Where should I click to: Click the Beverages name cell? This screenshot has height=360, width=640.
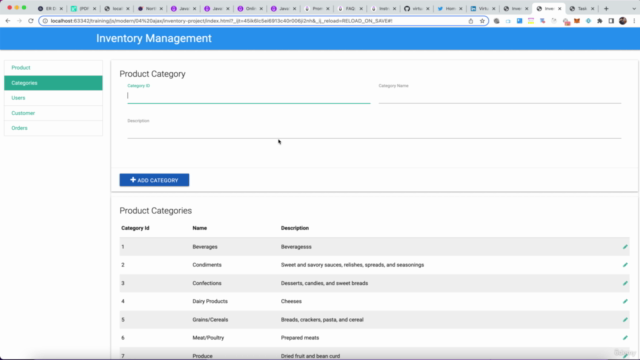click(205, 247)
